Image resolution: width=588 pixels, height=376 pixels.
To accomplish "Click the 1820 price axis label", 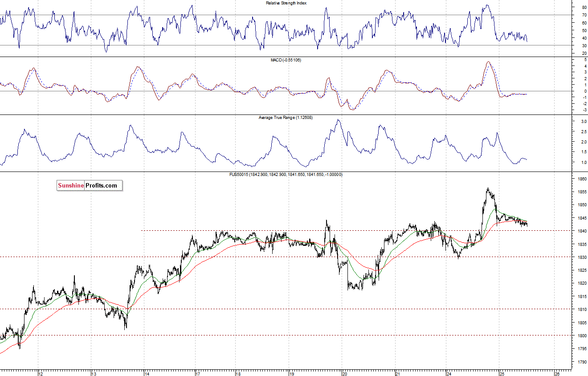I will tap(582, 283).
